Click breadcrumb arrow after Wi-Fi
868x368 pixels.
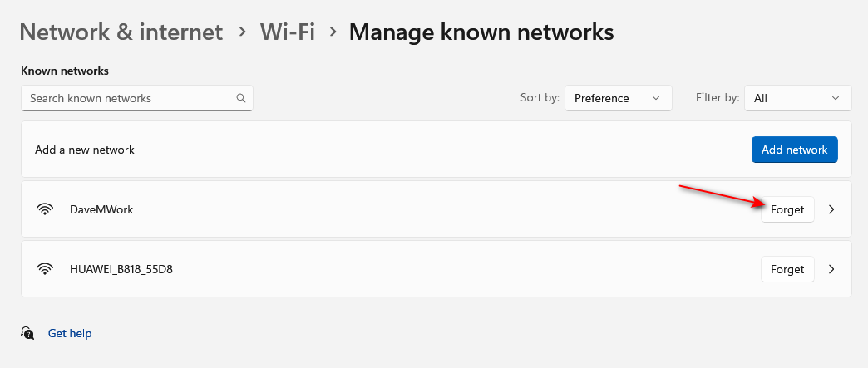click(x=333, y=32)
